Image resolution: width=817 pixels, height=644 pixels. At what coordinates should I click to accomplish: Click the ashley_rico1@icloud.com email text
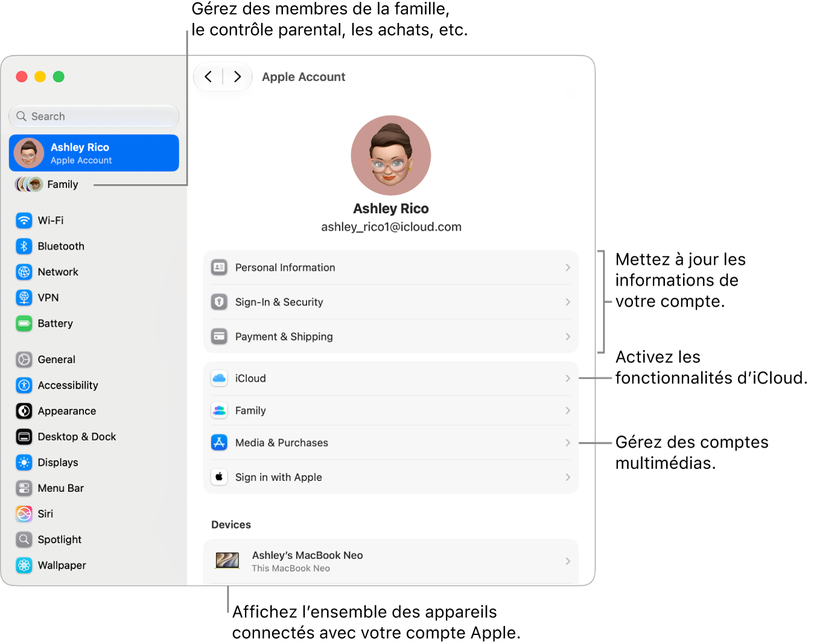coord(391,227)
